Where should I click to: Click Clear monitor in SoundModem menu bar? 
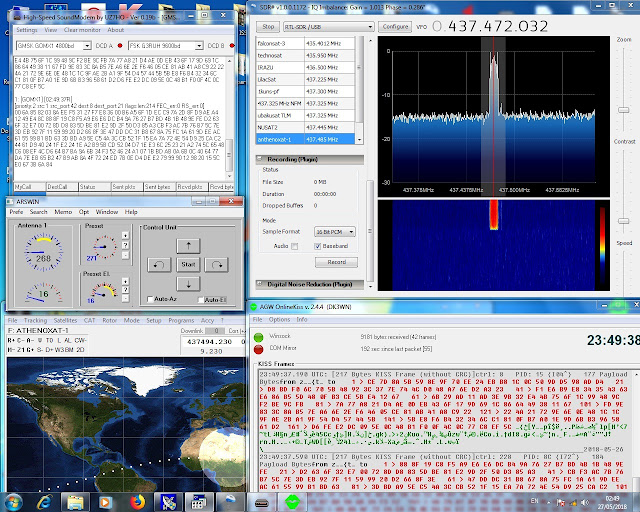[x=82, y=30]
